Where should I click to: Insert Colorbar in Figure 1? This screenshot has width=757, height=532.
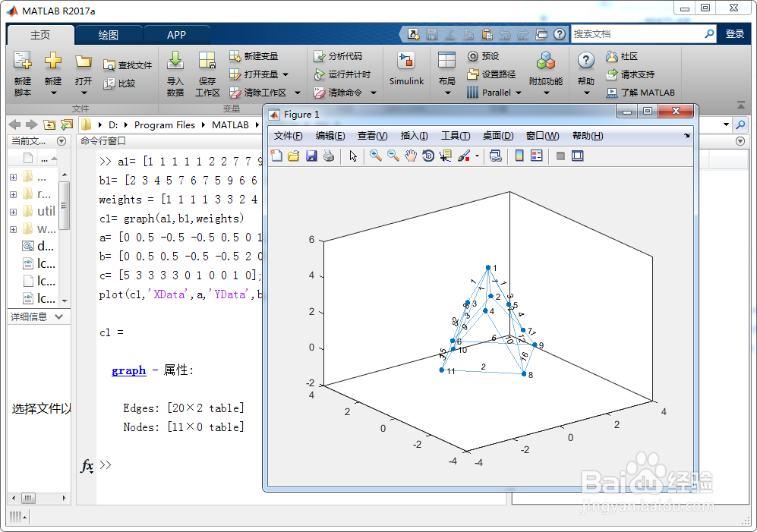[519, 156]
